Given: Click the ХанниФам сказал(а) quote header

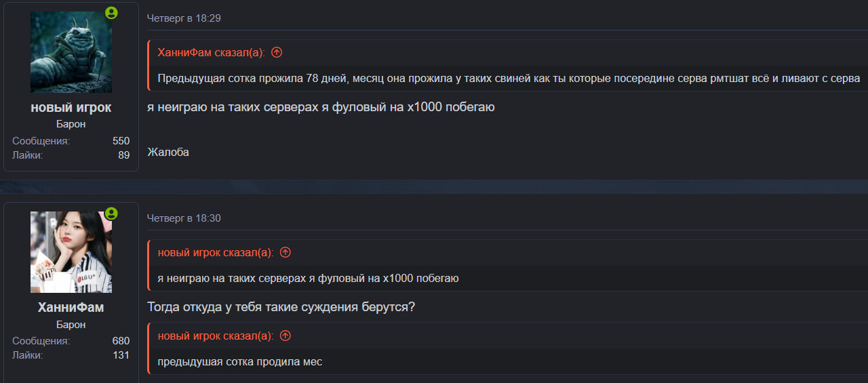Looking at the screenshot, I should (x=212, y=52).
